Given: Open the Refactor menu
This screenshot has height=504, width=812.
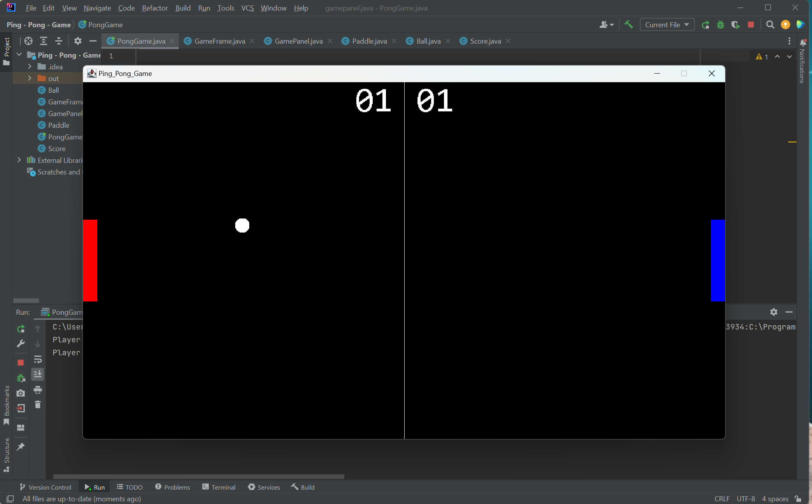Looking at the screenshot, I should coord(155,8).
